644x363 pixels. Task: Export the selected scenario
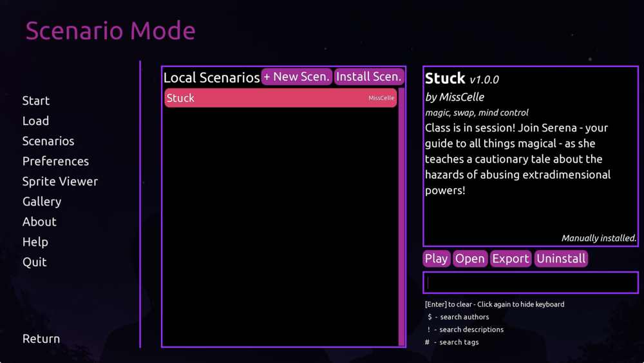coord(511,259)
